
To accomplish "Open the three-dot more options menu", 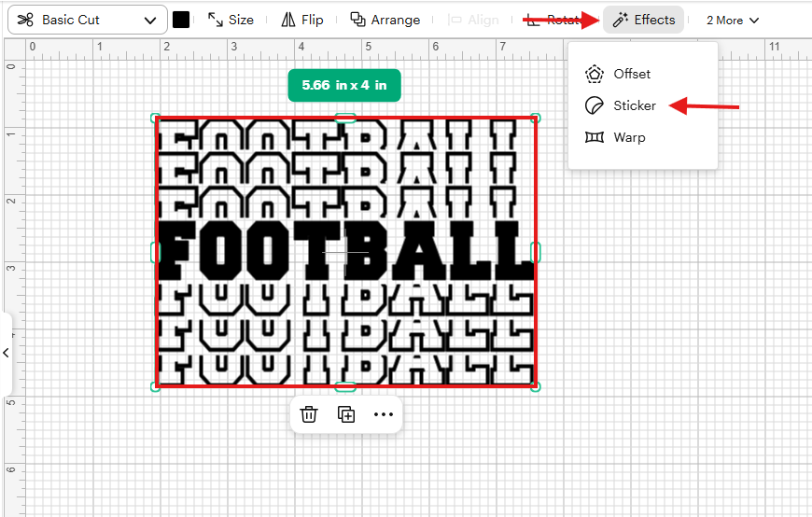I will click(x=384, y=414).
